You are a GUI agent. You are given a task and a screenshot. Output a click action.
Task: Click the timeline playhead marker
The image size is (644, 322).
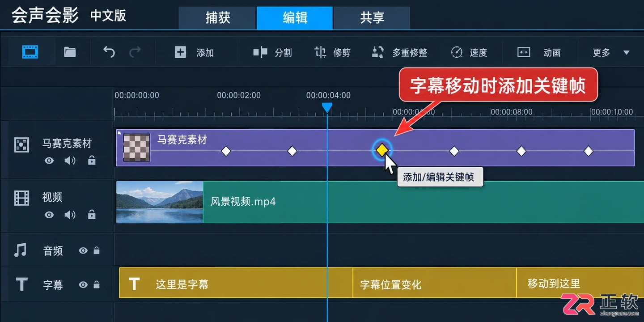coord(327,108)
